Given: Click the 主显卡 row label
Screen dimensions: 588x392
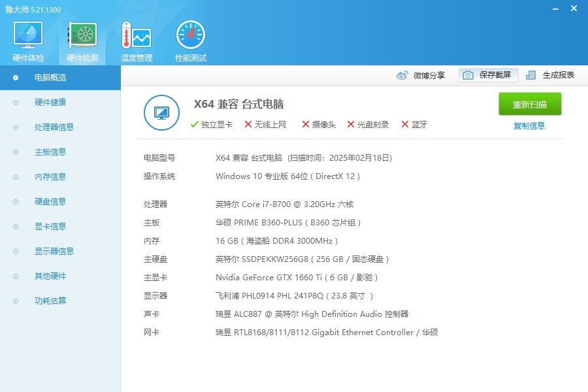Looking at the screenshot, I should [x=155, y=278].
